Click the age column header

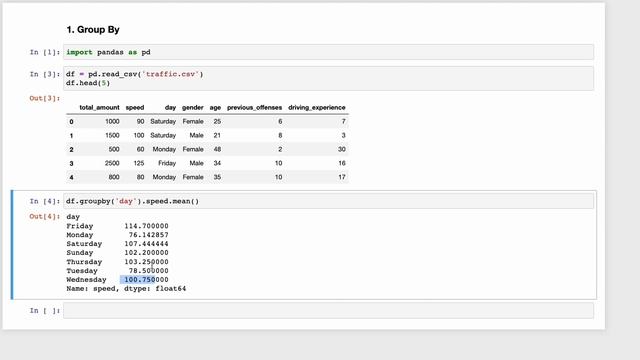tap(215, 107)
